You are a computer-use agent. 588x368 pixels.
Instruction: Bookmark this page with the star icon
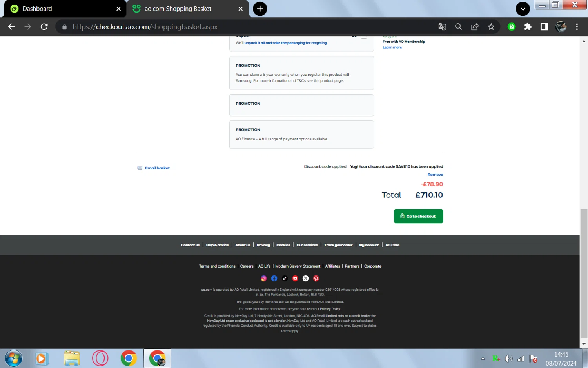(491, 27)
